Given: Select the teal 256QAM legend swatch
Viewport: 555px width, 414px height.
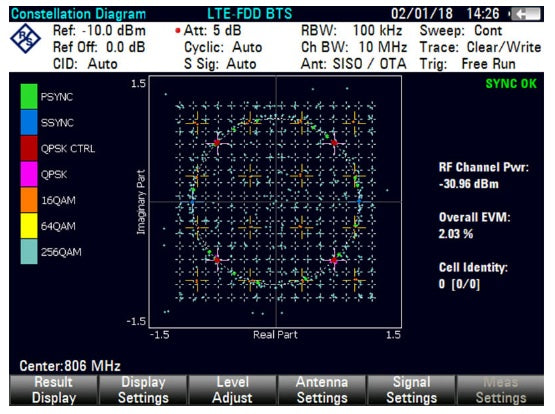Looking at the screenshot, I should click(x=29, y=252).
